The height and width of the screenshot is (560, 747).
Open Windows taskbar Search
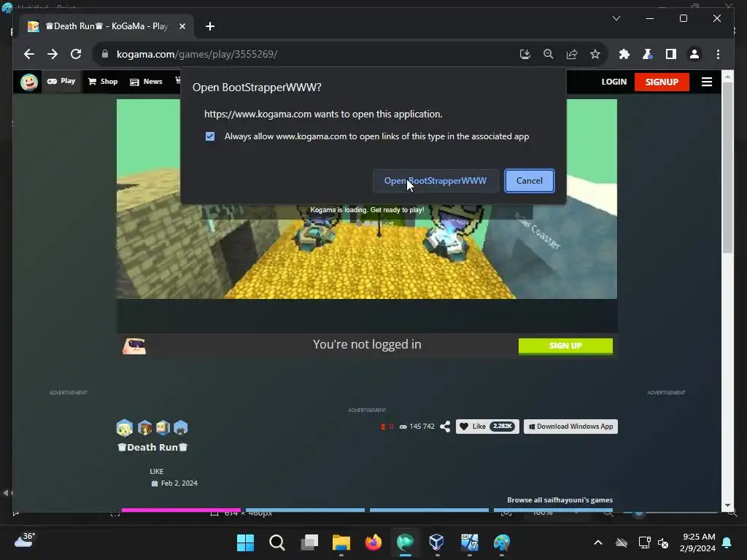point(276,542)
